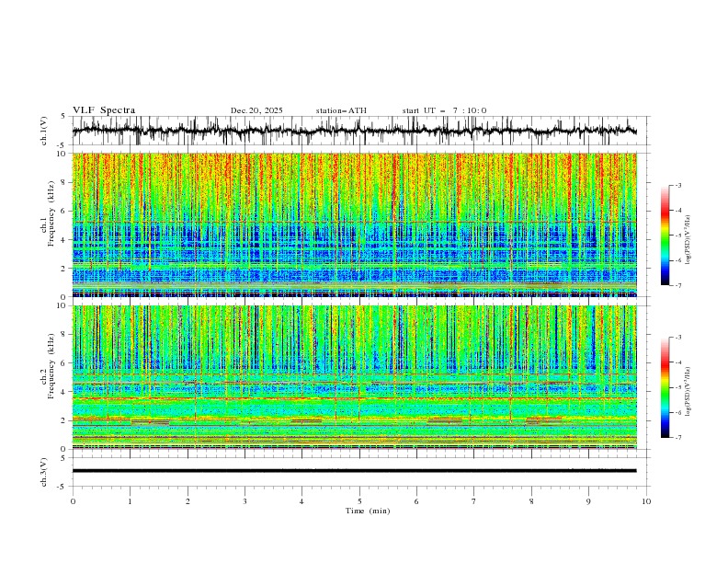Click the "2" tick on the time axis
728x563 pixels.
[188, 501]
